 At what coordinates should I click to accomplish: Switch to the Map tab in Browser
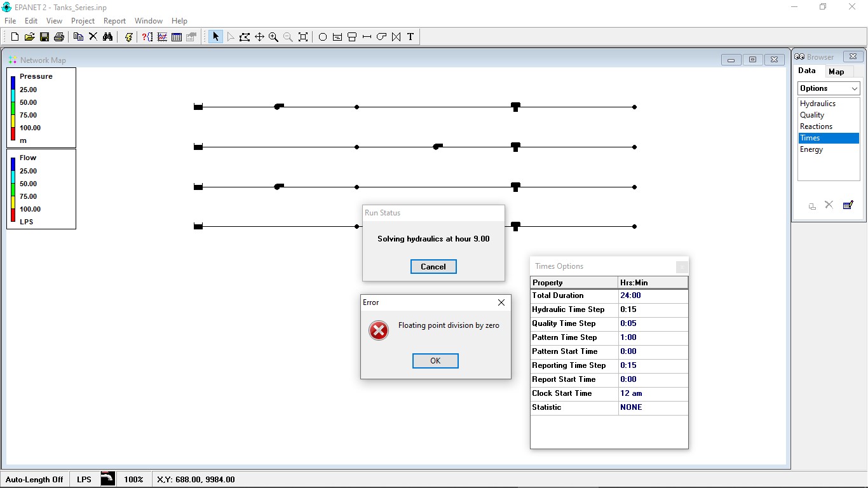(837, 71)
